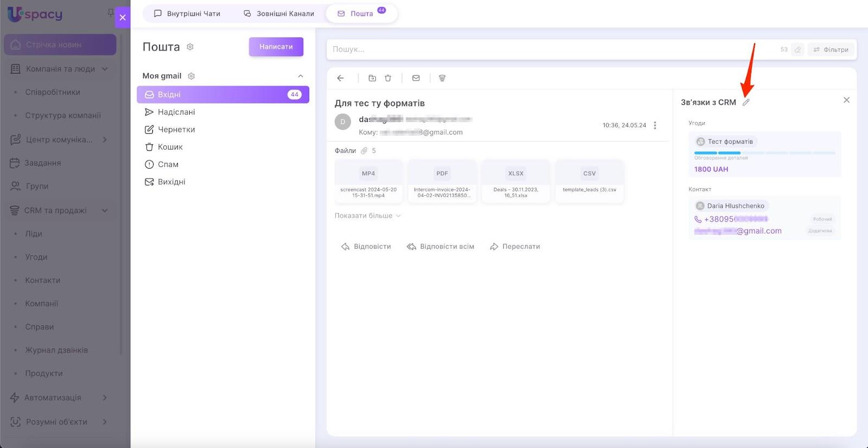The width and height of the screenshot is (868, 448).
Task: Click the Написати button
Action: point(276,47)
